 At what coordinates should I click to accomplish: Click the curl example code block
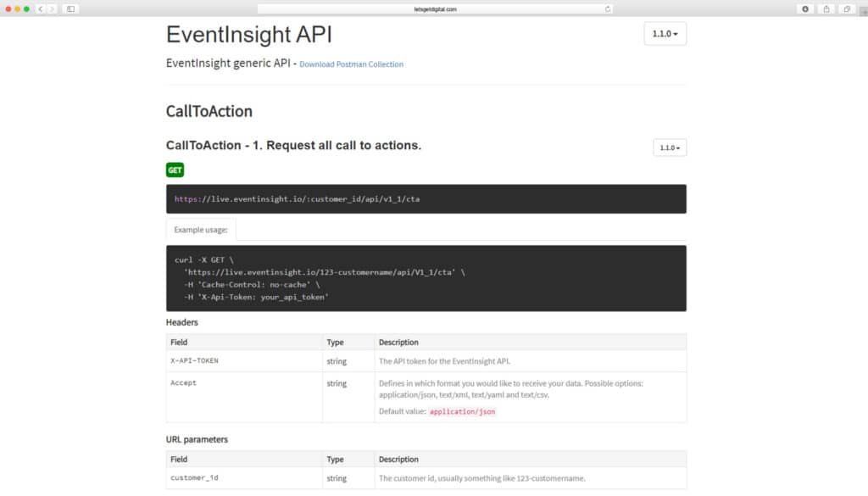click(x=426, y=278)
